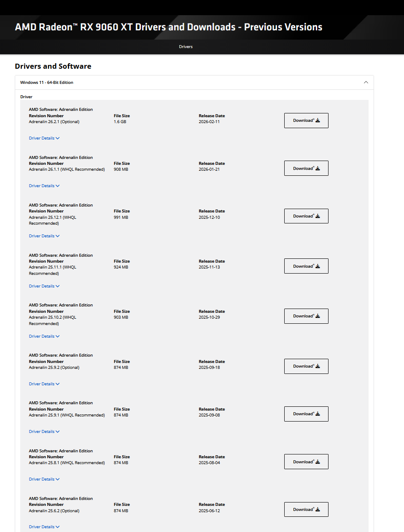Expand Driver Details for Adrenalin 25.9.2
This screenshot has height=532, width=404.
(x=44, y=384)
